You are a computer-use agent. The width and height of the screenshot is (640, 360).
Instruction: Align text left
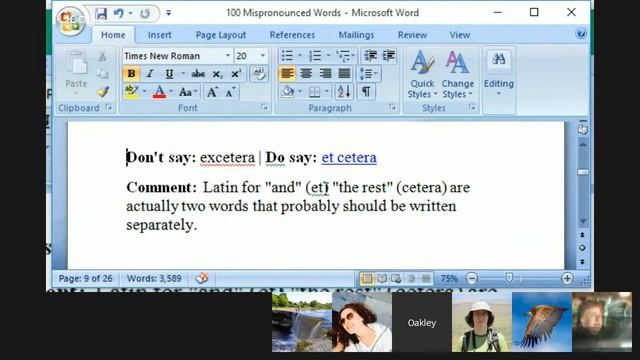(x=287, y=74)
